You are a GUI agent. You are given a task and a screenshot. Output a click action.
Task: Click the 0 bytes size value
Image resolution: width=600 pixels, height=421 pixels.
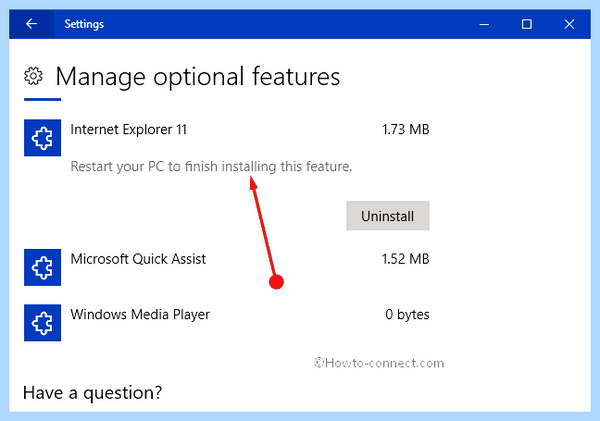click(x=407, y=315)
